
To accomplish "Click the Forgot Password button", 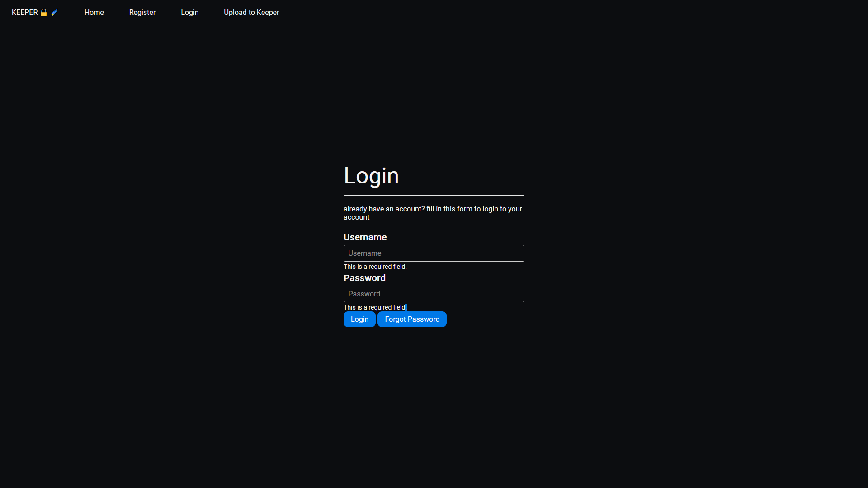I will [412, 319].
